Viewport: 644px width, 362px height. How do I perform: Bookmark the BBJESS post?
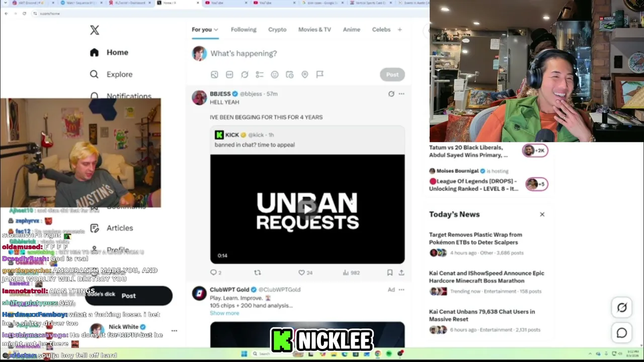390,273
